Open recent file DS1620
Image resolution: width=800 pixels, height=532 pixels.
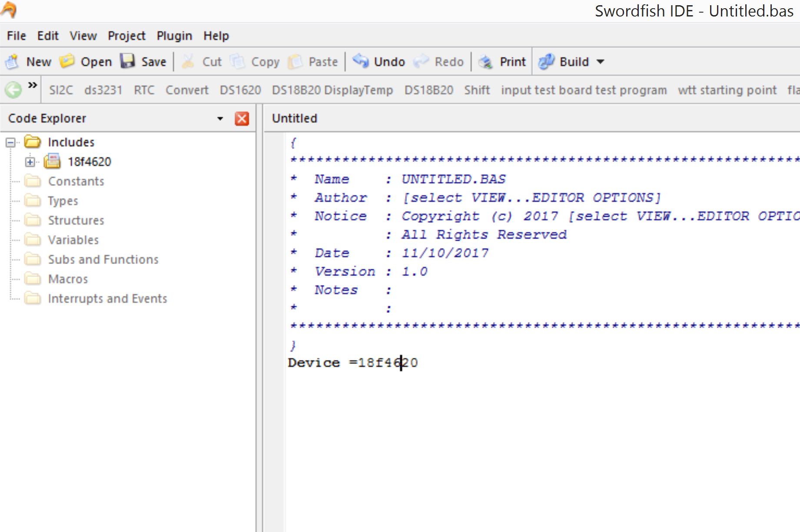[240, 90]
